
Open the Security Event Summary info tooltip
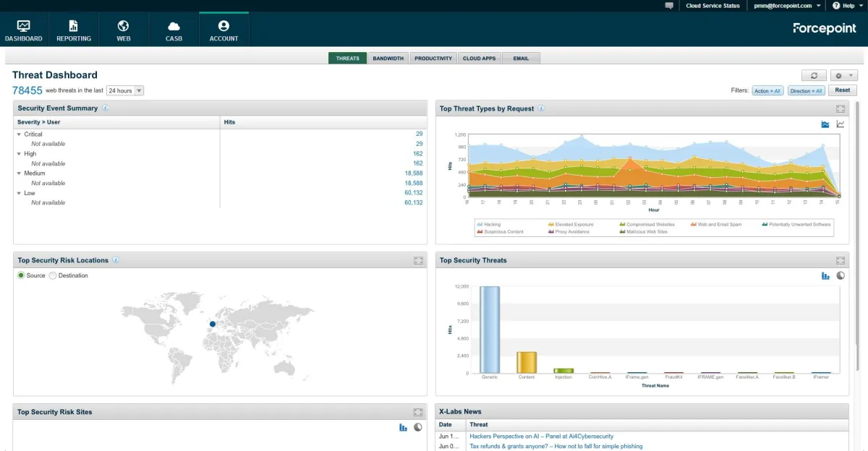106,107
